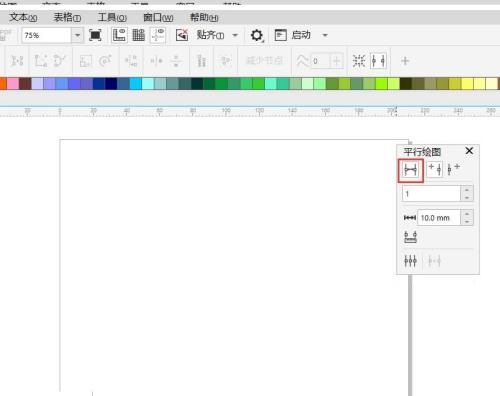Open the 文本 menu
Screen dimensions: 500x396
click(23, 17)
